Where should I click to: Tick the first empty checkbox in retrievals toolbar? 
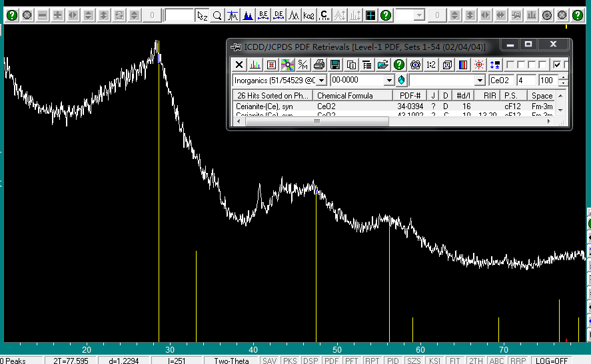coord(510,65)
